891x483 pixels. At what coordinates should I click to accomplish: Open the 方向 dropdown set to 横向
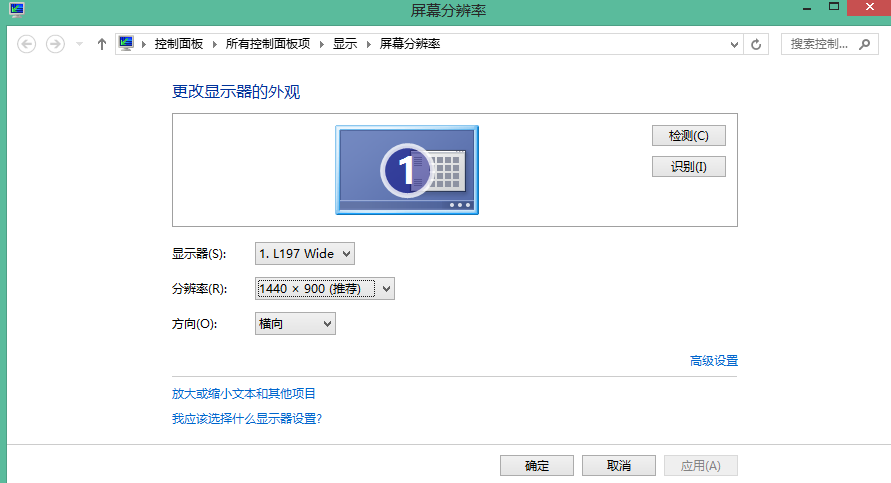(x=295, y=324)
